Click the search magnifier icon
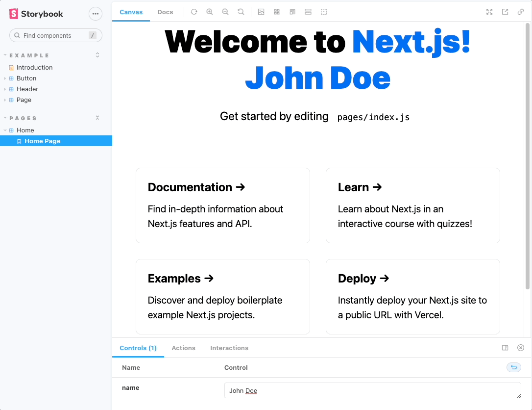 point(17,35)
